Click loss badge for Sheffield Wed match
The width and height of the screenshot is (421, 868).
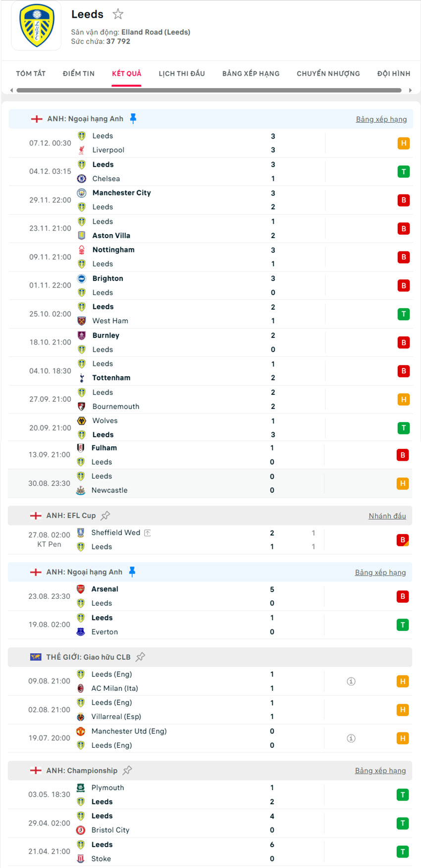pos(403,540)
